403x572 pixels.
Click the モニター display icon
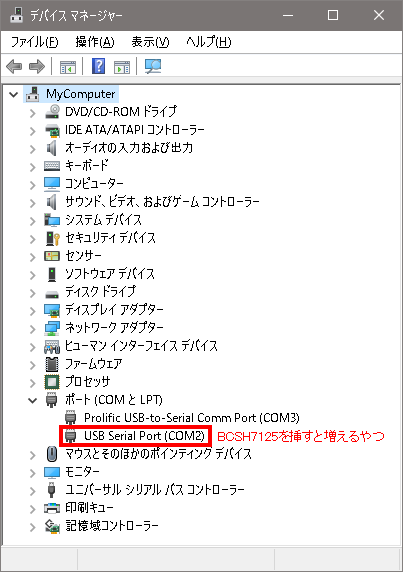[52, 472]
